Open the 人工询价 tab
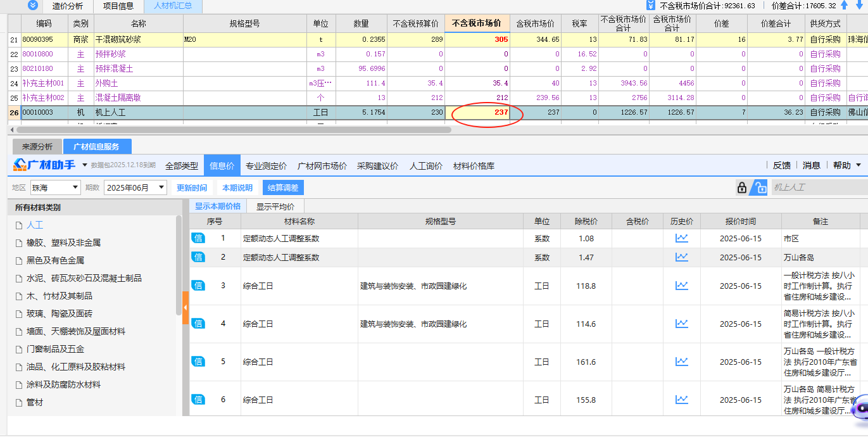The width and height of the screenshot is (868, 437). (426, 166)
